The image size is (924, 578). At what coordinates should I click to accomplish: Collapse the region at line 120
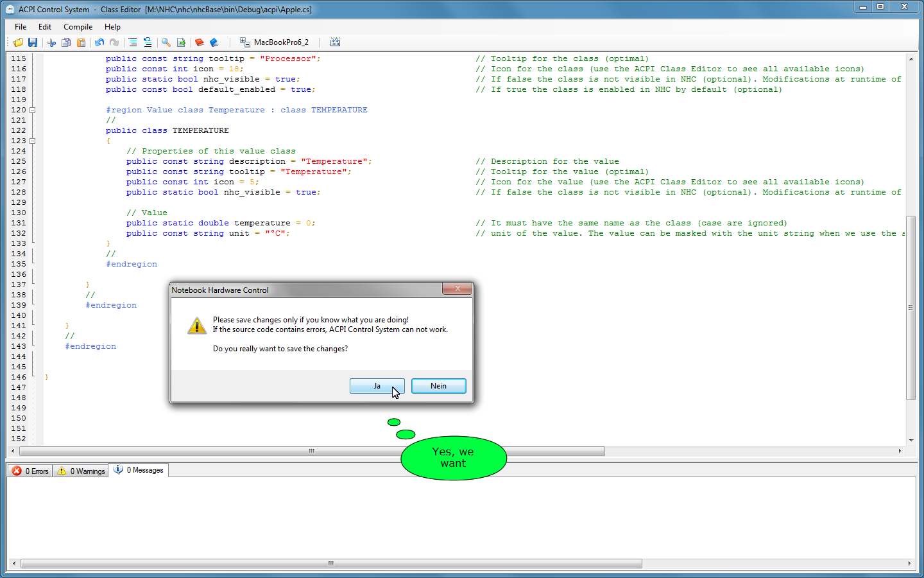(x=33, y=110)
